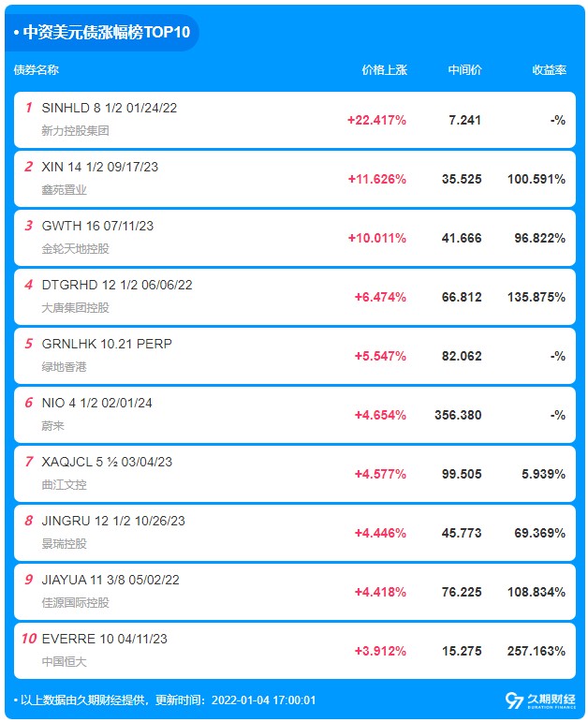The width and height of the screenshot is (588, 722).
Task: Click the 中间价 column header
Action: pyautogui.click(x=464, y=70)
